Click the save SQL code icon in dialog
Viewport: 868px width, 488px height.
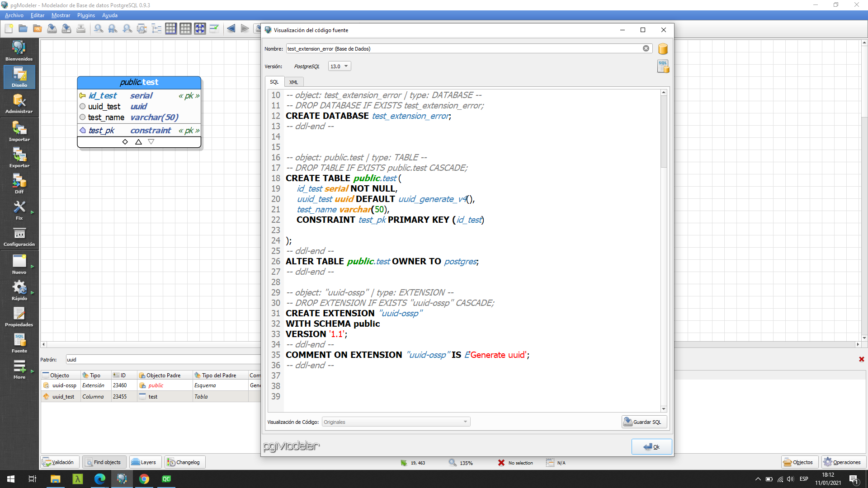663,66
